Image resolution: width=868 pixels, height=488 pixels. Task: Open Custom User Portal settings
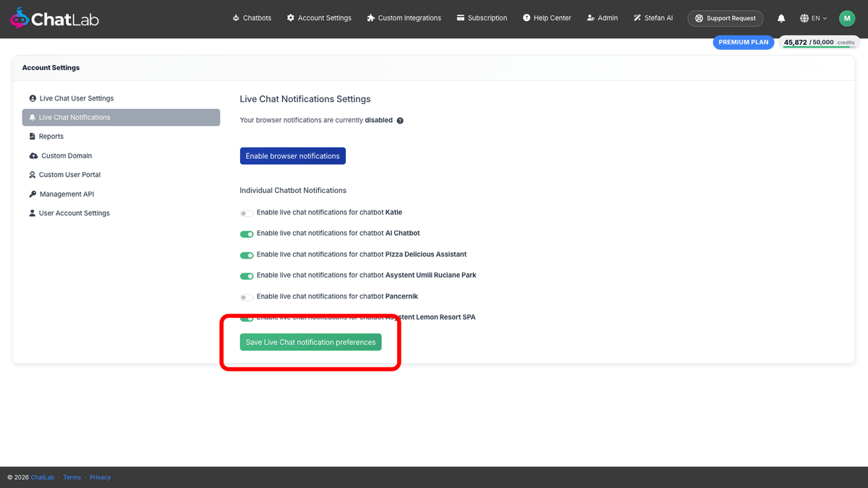point(64,175)
